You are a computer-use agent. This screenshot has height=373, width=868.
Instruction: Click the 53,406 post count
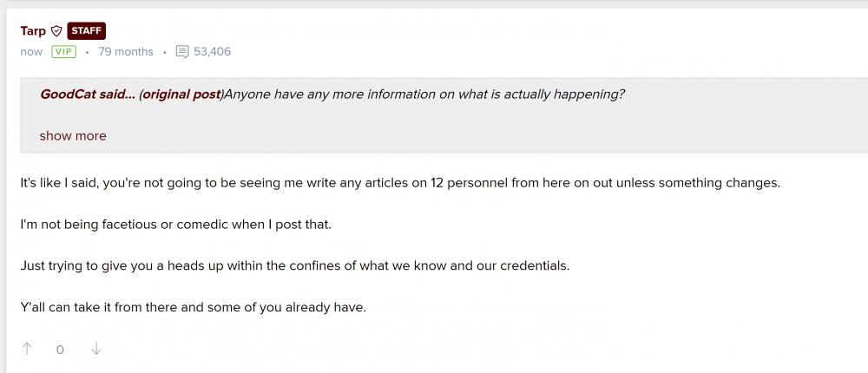(212, 52)
